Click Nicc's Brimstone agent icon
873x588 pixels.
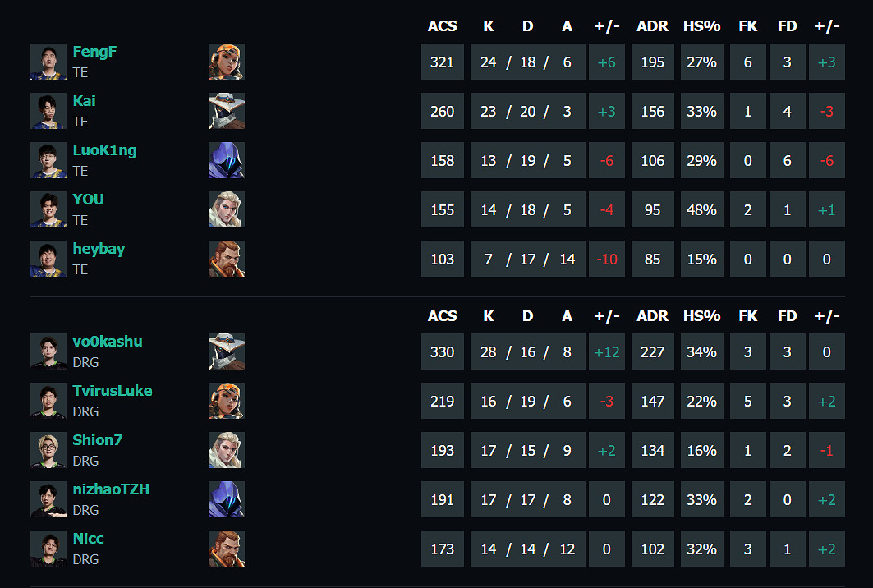point(226,549)
